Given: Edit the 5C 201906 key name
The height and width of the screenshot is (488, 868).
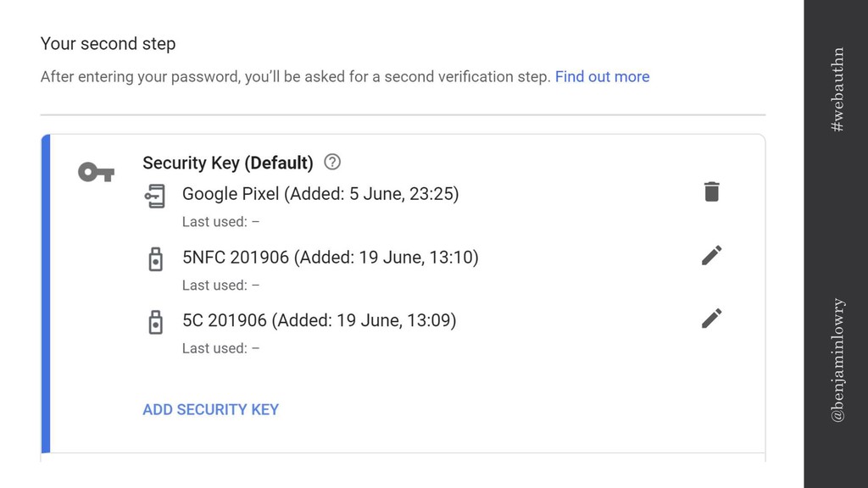Looking at the screenshot, I should click(x=712, y=319).
